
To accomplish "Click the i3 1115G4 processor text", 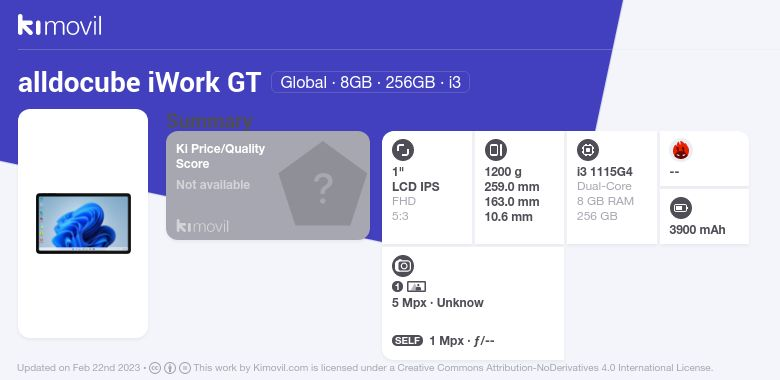I will [604, 172].
